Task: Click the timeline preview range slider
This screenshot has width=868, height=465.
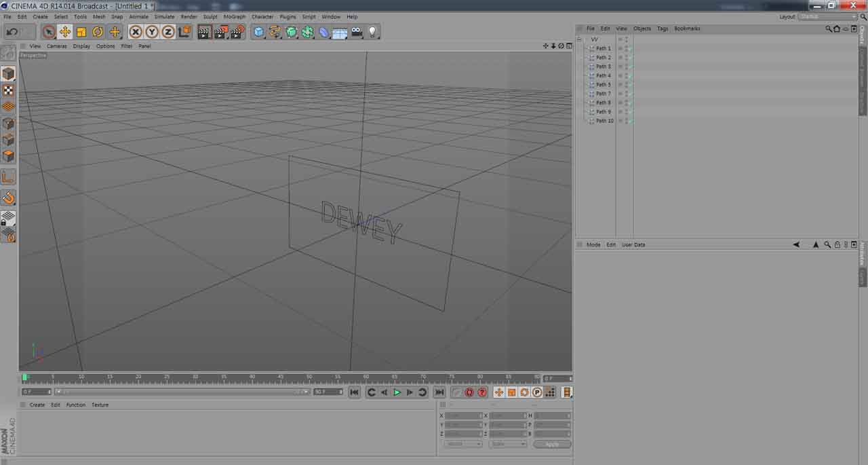Action: point(182,392)
